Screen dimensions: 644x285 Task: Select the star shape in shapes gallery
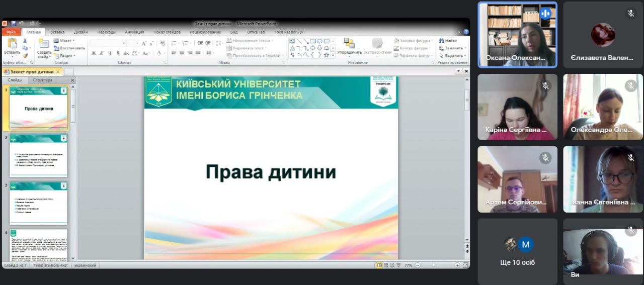click(x=326, y=55)
